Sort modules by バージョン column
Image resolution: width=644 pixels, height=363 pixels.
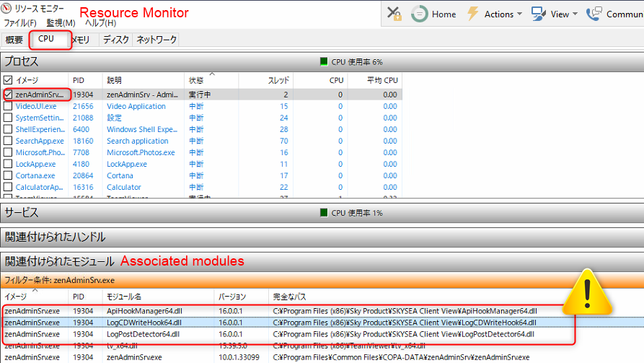click(x=241, y=297)
